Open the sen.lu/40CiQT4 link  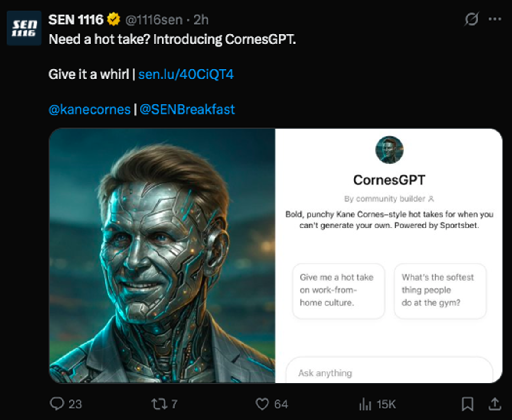pos(186,74)
